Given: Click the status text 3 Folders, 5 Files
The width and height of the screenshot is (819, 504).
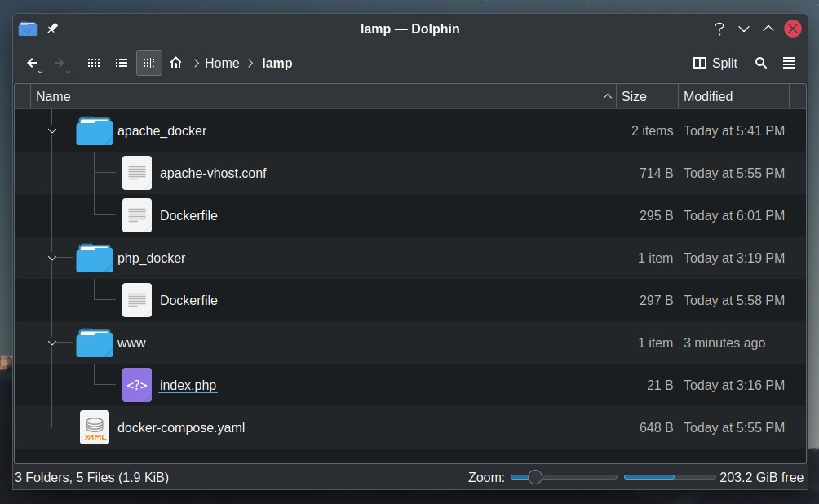Looking at the screenshot, I should click(92, 477).
